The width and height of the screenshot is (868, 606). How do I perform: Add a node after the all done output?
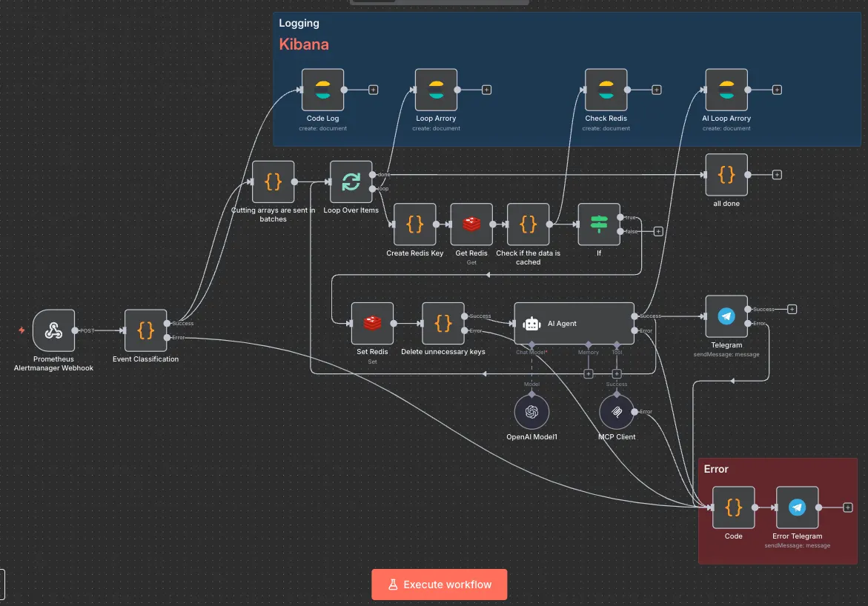click(776, 174)
